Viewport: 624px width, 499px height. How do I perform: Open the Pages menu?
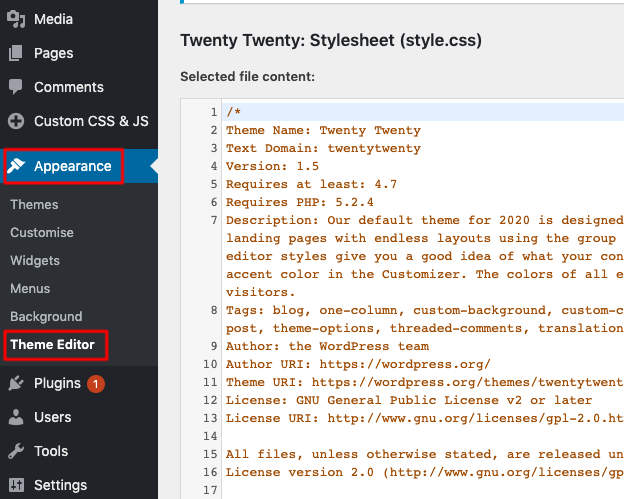54,53
